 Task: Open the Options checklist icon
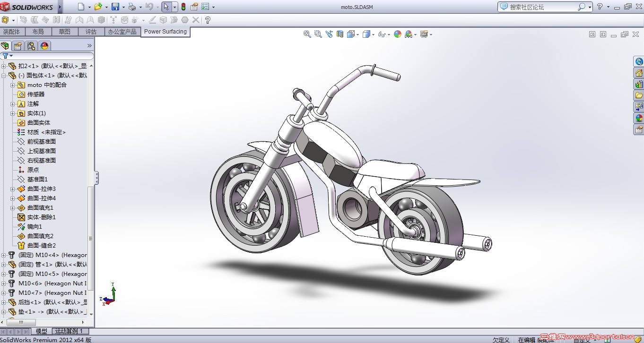pyautogui.click(x=205, y=7)
